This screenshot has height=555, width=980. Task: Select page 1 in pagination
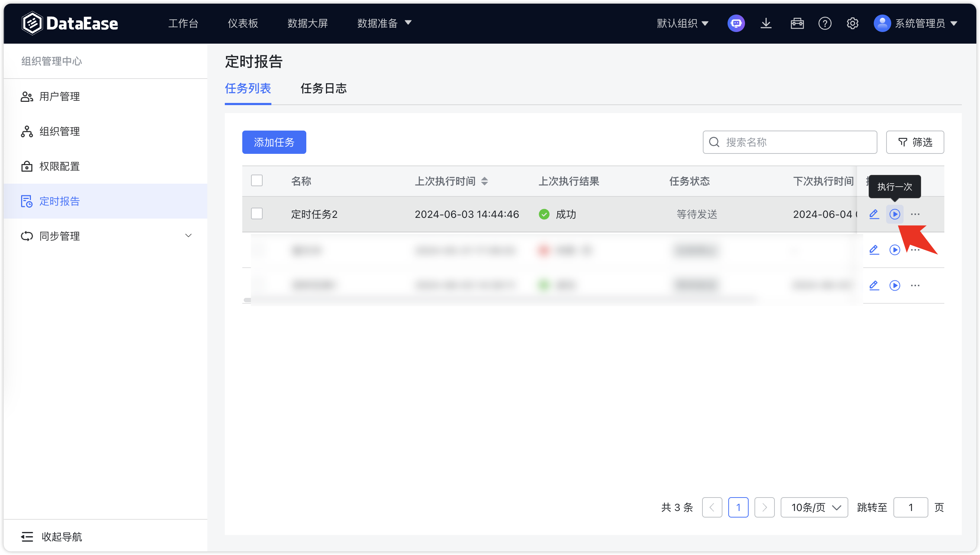(738, 507)
